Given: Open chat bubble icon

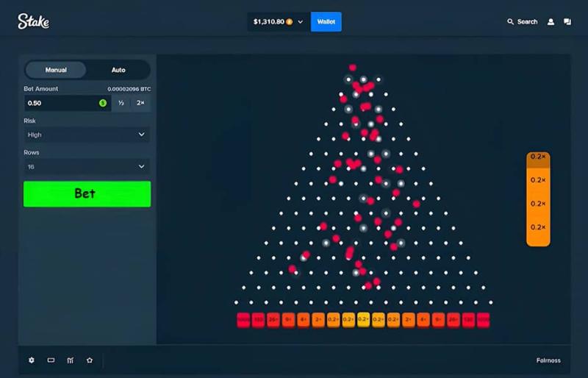Looking at the screenshot, I should [x=567, y=22].
